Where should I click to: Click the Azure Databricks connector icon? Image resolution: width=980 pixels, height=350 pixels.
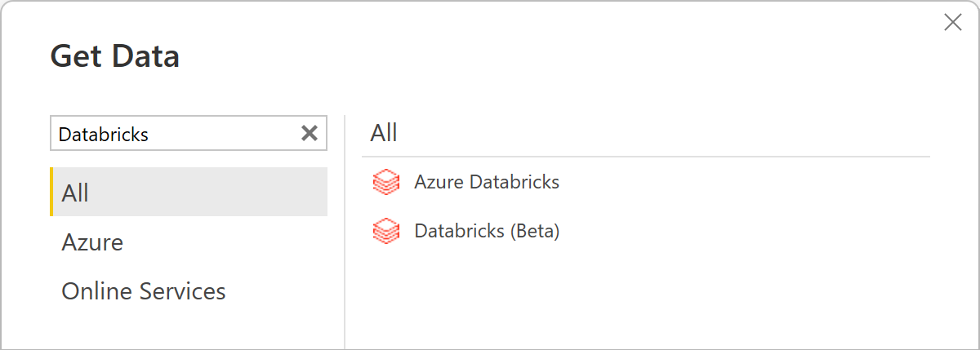point(385,182)
